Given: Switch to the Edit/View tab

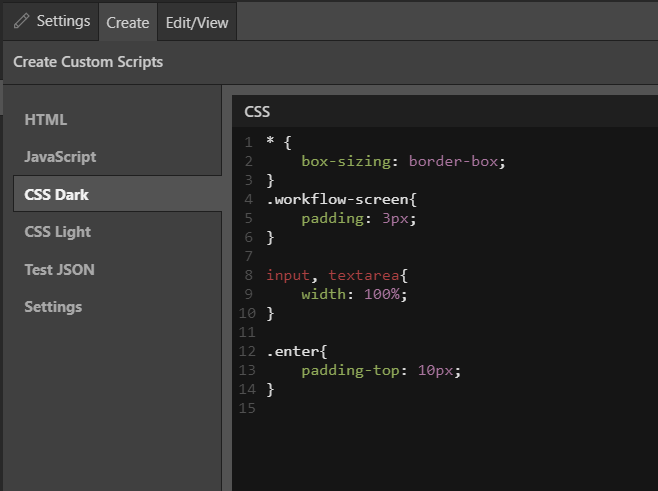Looking at the screenshot, I should (197, 22).
